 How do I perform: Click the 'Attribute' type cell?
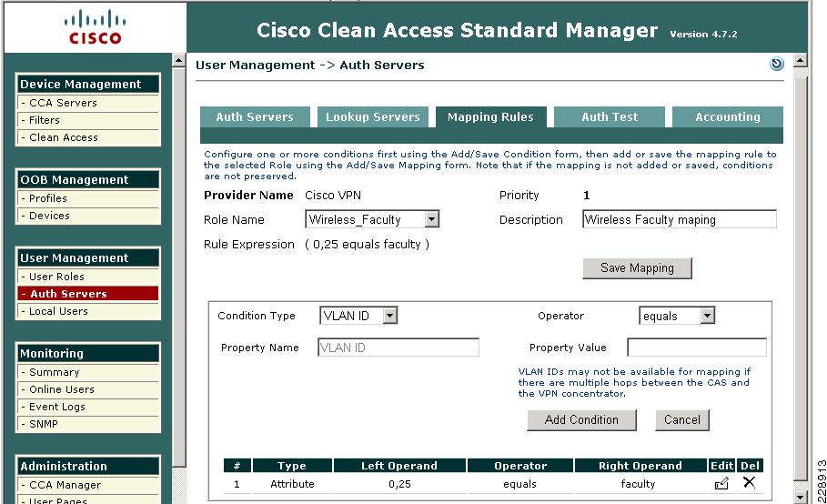[292, 484]
